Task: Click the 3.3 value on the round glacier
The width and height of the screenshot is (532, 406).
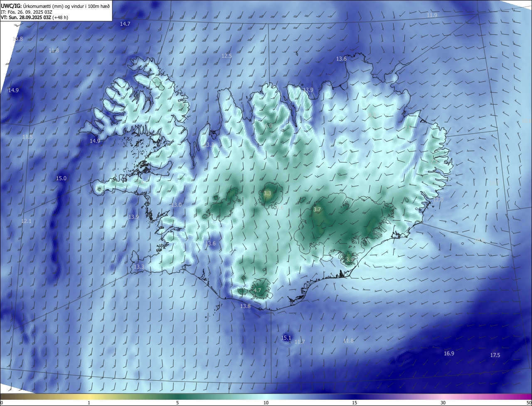Action: (267, 193)
